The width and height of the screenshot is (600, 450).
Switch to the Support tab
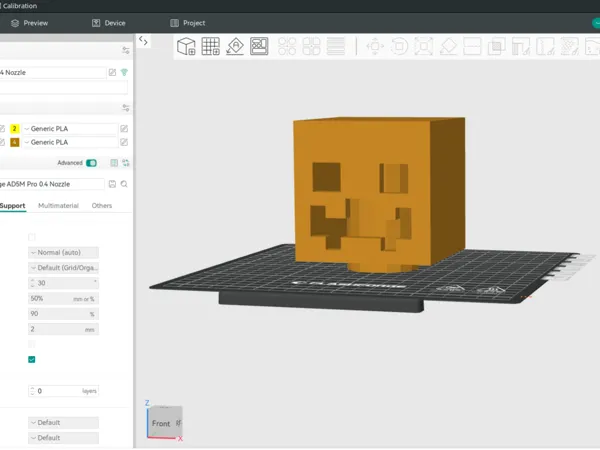click(13, 206)
